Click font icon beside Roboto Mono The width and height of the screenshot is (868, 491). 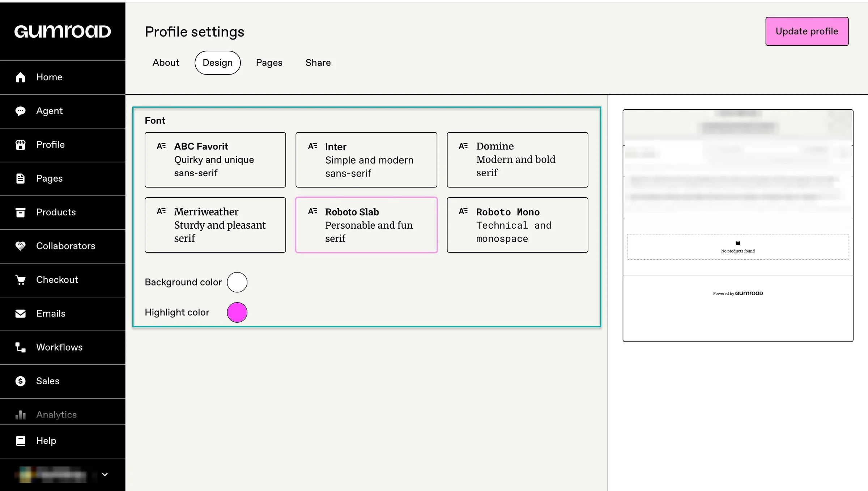(463, 211)
